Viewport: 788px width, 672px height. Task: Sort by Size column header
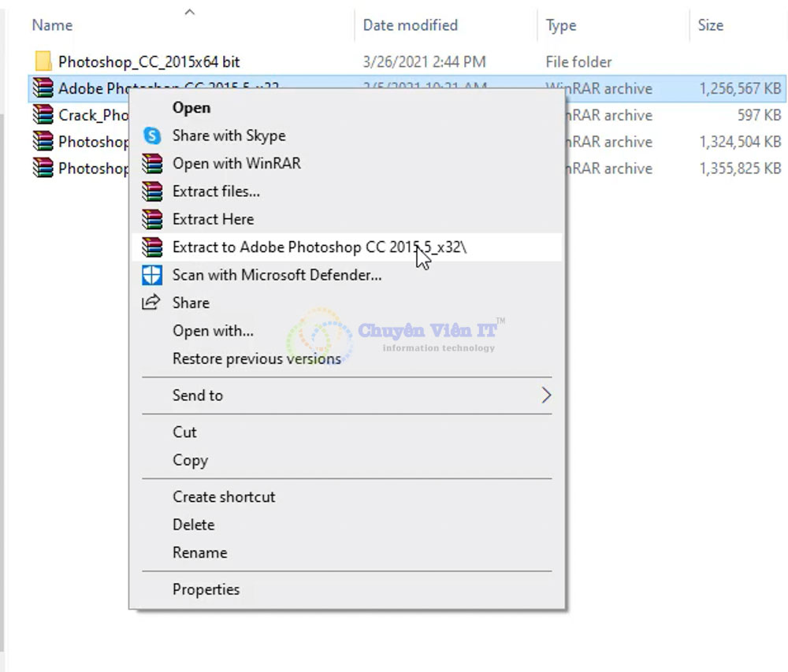pos(711,25)
